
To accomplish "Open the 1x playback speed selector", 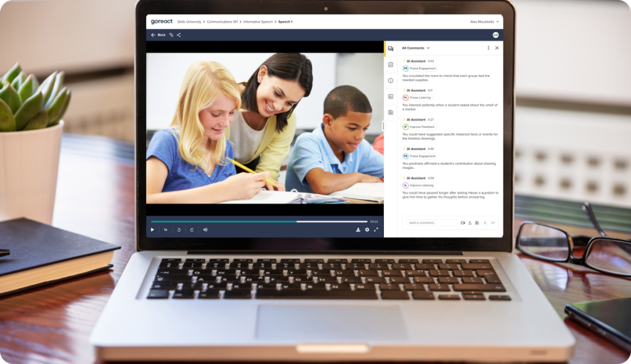I will pyautogui.click(x=166, y=230).
